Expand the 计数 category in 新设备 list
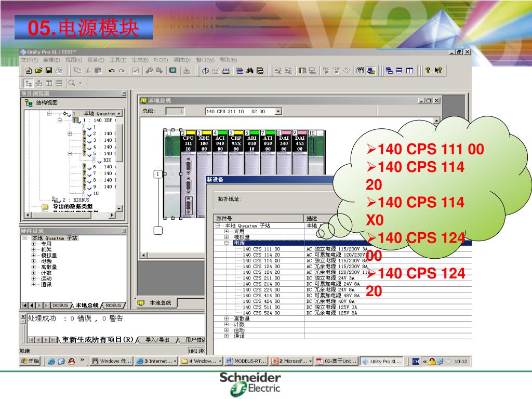 pyautogui.click(x=227, y=324)
